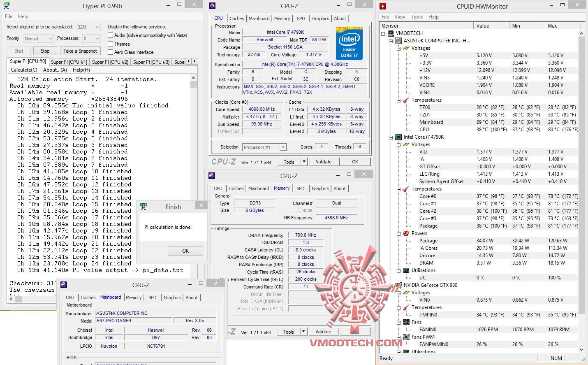588x365 pixels.
Task: Click the CPU-Z icon in the Mainboard window
Action: pyautogui.click(x=64, y=285)
